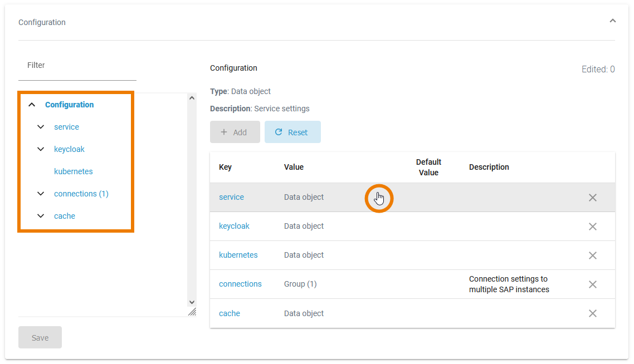Screen dimensions: 634x364
Task: Remove the cache row with X icon
Action: (592, 313)
